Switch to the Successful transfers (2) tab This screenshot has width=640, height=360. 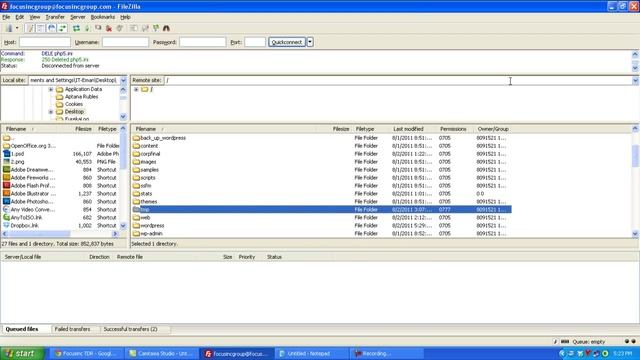tap(130, 329)
